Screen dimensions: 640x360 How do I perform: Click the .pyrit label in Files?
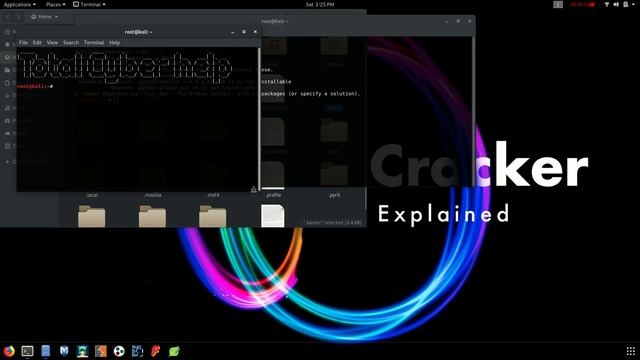pos(334,195)
